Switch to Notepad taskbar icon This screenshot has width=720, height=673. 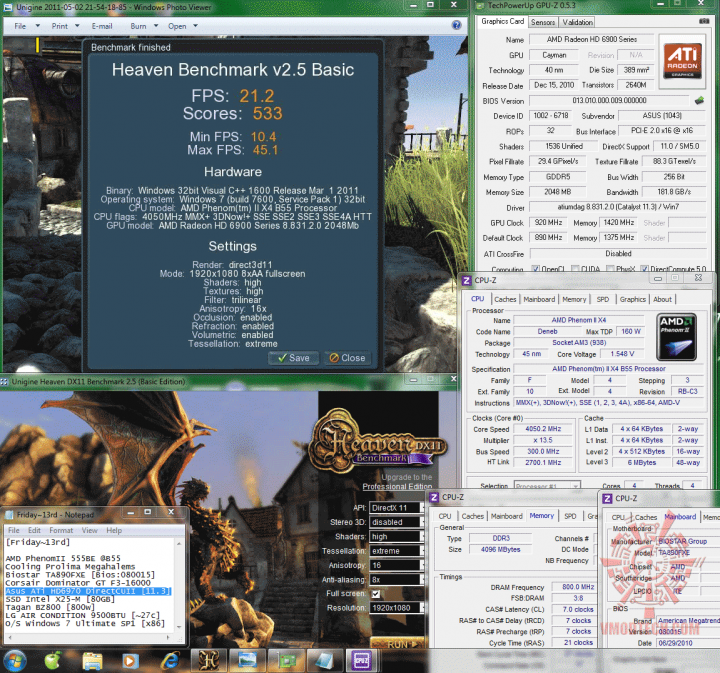pos(324,661)
